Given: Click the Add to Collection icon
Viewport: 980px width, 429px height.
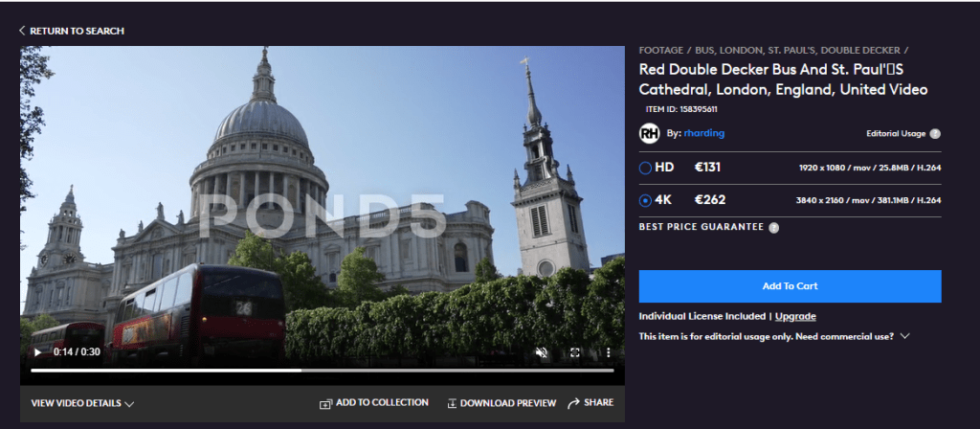Looking at the screenshot, I should coord(325,403).
